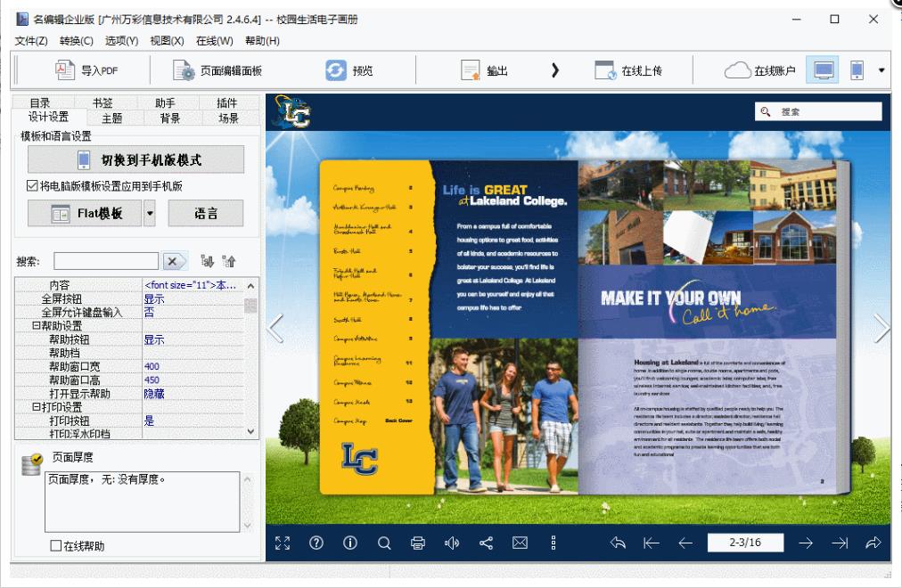Click the email envelope icon

pyautogui.click(x=521, y=543)
